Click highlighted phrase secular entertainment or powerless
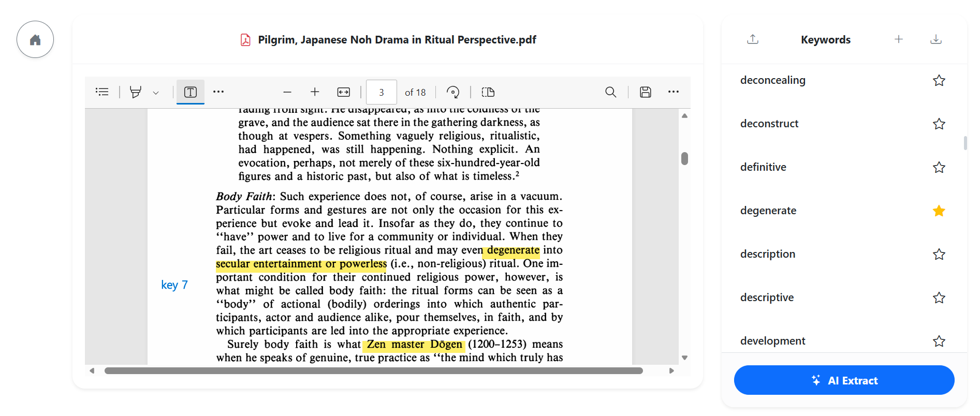 click(301, 264)
